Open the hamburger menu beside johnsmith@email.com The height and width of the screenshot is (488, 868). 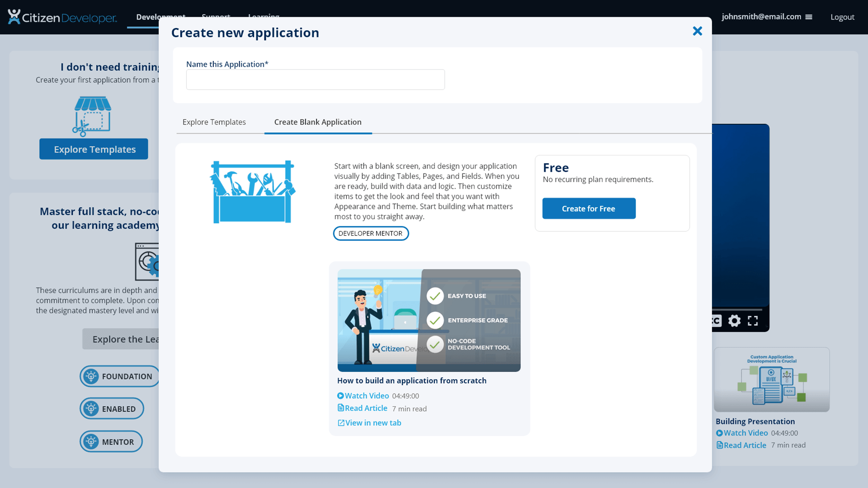point(809,17)
